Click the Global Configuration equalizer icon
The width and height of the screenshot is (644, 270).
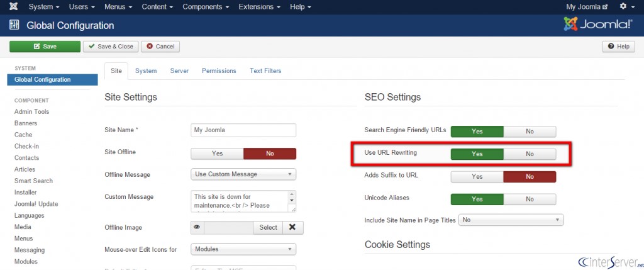click(14, 25)
